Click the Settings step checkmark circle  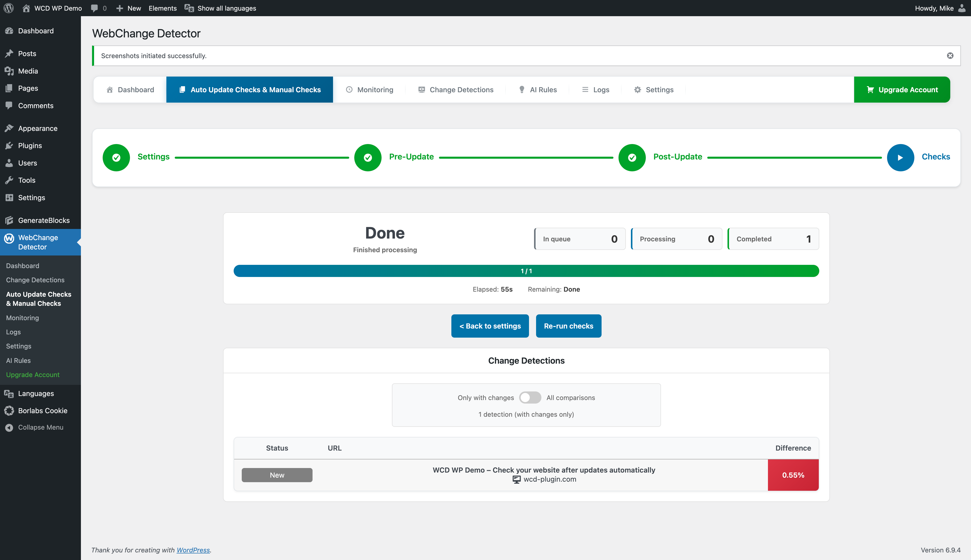coord(116,158)
